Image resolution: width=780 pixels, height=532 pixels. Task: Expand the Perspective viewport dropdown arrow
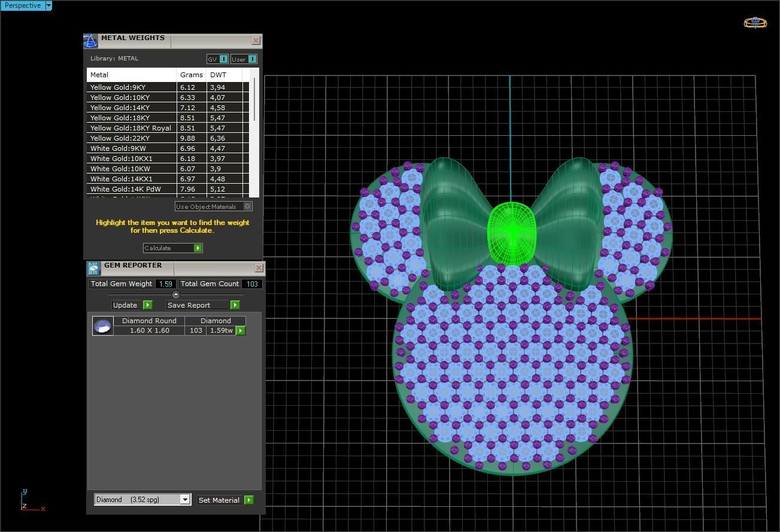49,5
